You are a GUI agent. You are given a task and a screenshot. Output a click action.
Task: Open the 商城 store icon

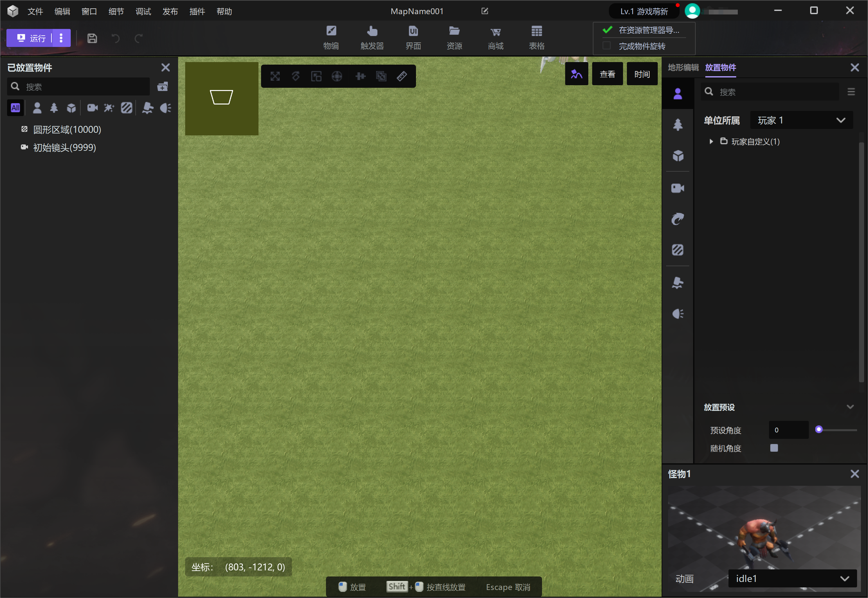[x=495, y=38]
